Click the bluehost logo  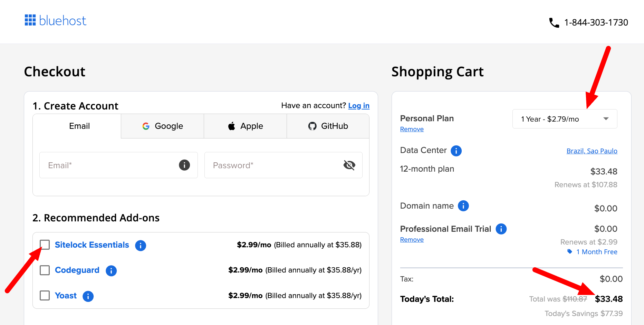(55, 21)
